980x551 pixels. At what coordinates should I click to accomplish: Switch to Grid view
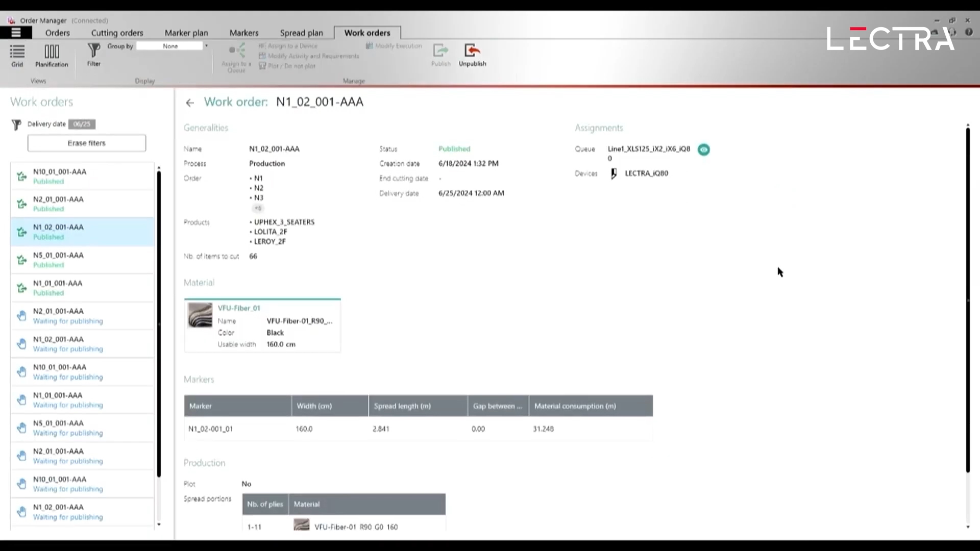coord(17,55)
